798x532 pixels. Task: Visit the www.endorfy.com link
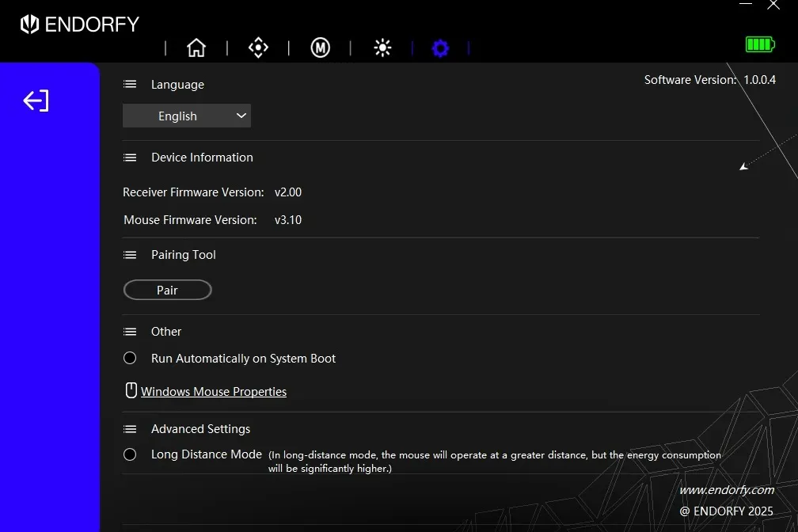click(726, 490)
